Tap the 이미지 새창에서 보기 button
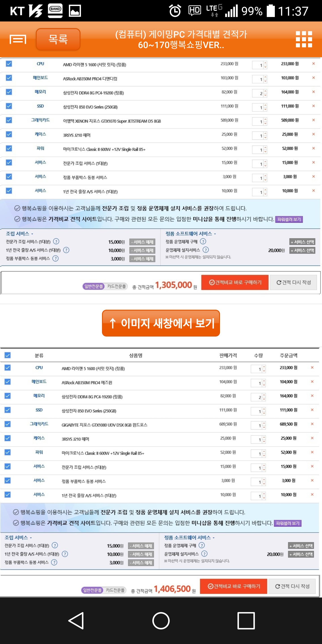This screenshot has width=322, height=644. pos(161,323)
